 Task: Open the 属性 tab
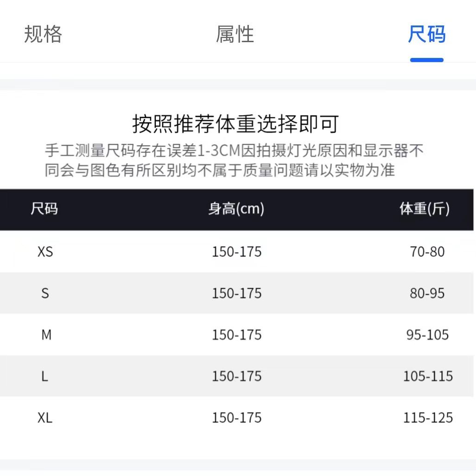coord(235,35)
